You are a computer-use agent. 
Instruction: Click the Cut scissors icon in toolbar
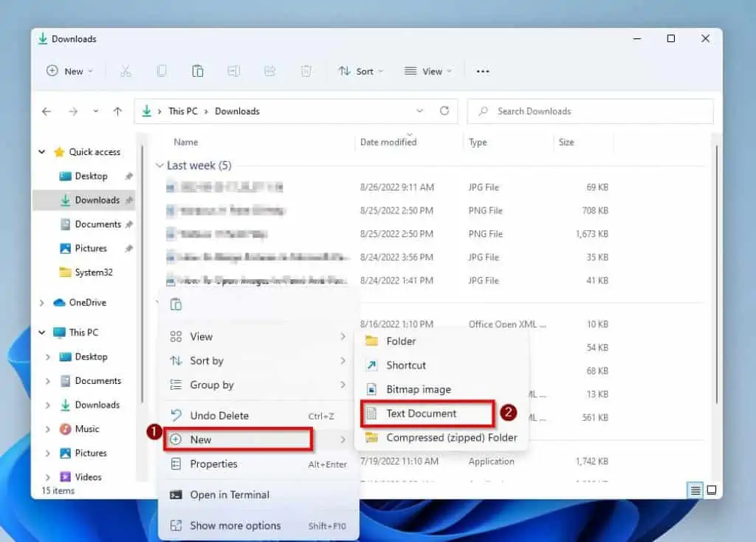pos(126,72)
